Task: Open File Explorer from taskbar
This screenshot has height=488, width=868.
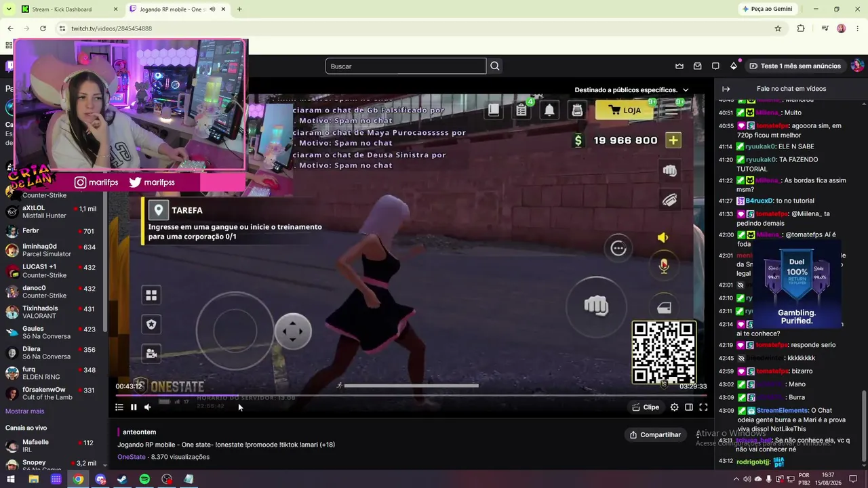Action: tap(33, 479)
